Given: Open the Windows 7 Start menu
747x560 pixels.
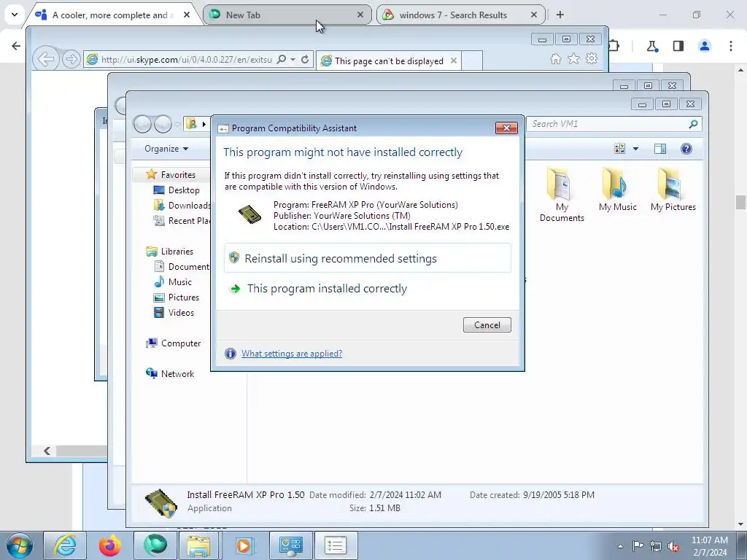Looking at the screenshot, I should point(20,545).
